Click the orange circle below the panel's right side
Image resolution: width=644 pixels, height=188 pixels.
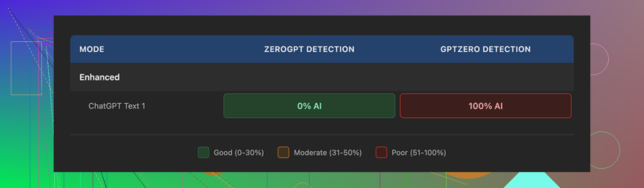pos(470,175)
